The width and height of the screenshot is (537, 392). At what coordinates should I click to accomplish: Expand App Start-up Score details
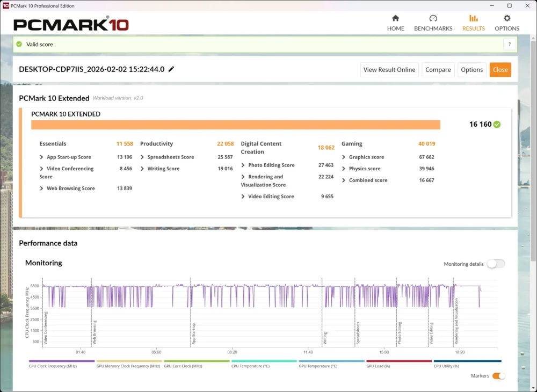point(41,157)
